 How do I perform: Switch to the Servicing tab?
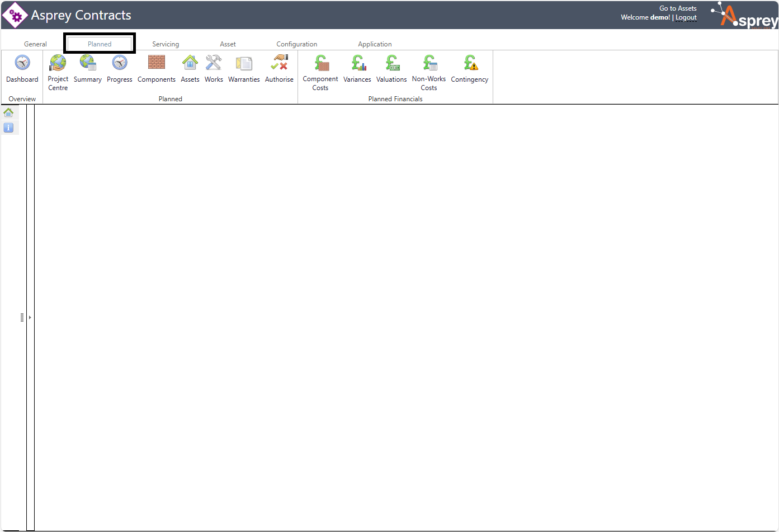click(166, 44)
